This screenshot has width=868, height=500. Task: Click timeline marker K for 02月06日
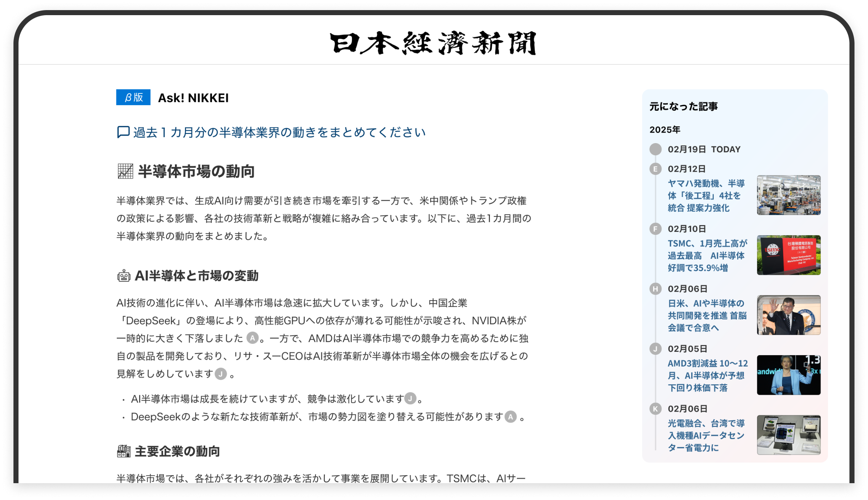click(655, 409)
